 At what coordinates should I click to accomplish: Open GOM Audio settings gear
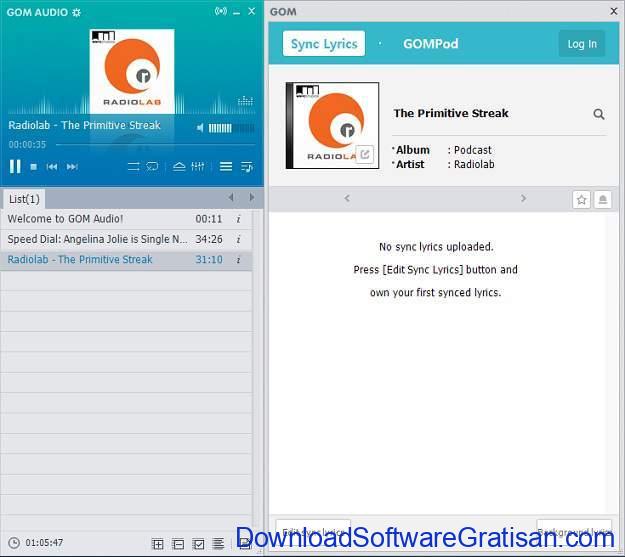click(77, 12)
